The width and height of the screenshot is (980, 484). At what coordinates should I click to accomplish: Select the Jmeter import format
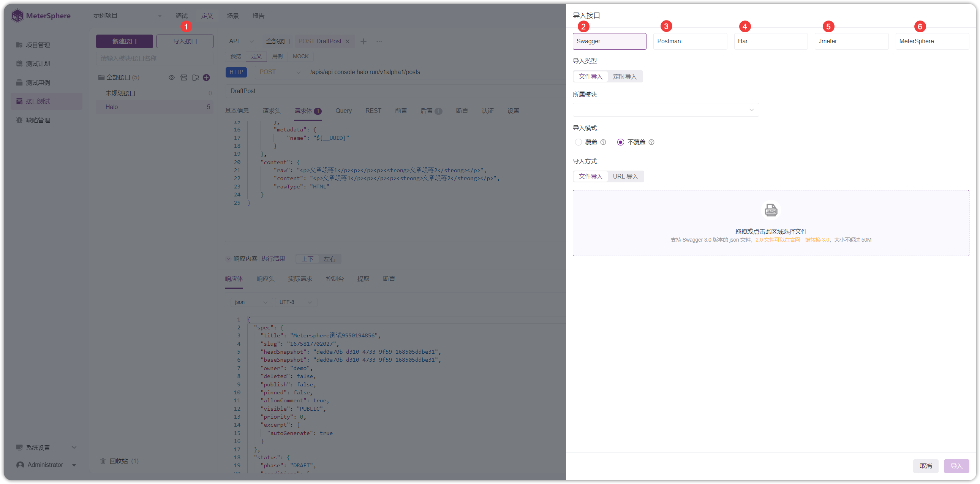pyautogui.click(x=851, y=41)
